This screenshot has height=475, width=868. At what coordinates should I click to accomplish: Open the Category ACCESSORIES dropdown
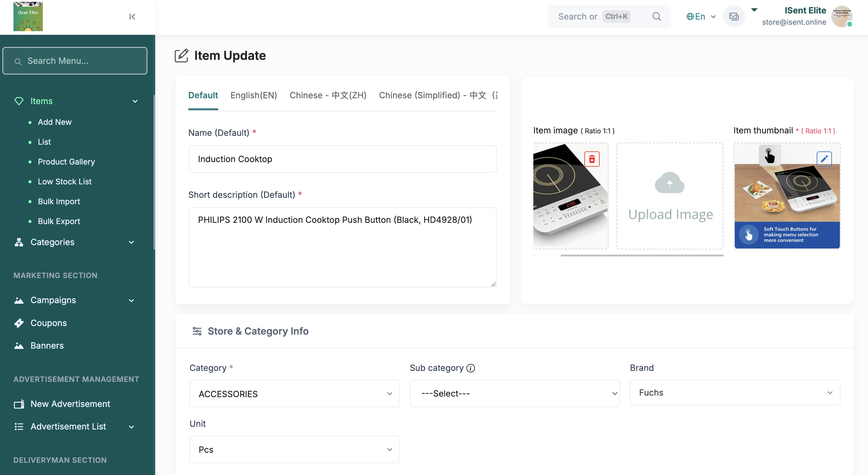[x=294, y=393]
